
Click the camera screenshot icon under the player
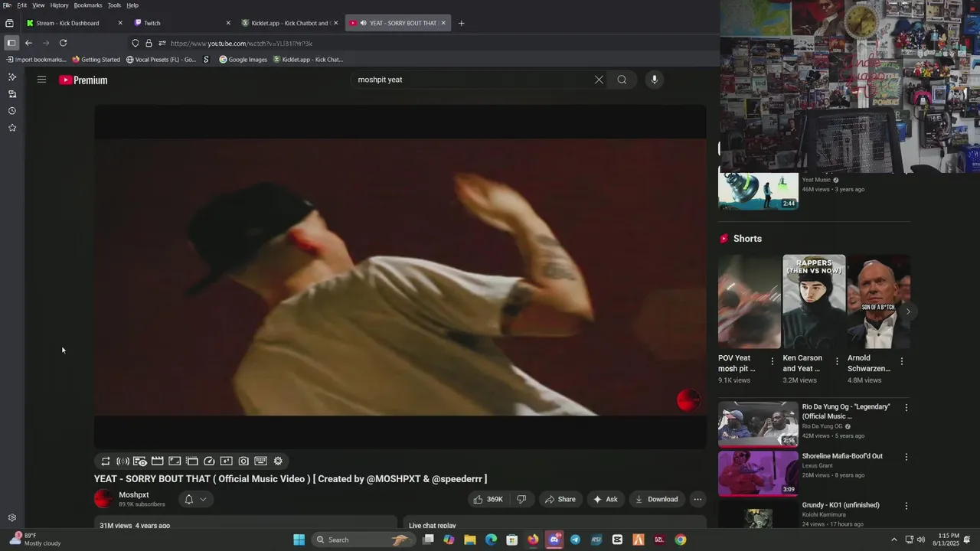(243, 461)
